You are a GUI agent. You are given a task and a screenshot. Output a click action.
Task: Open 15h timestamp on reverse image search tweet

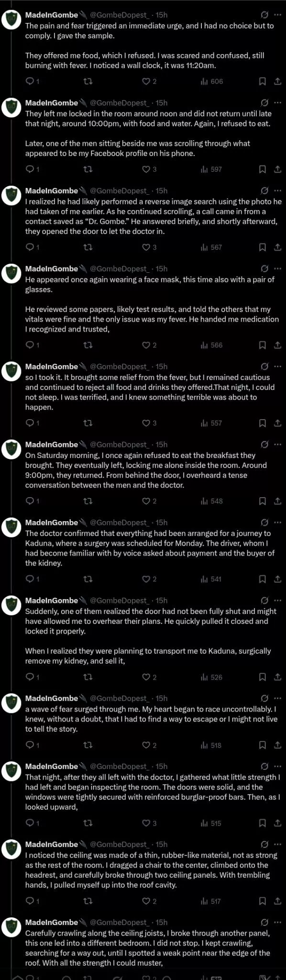(x=162, y=190)
